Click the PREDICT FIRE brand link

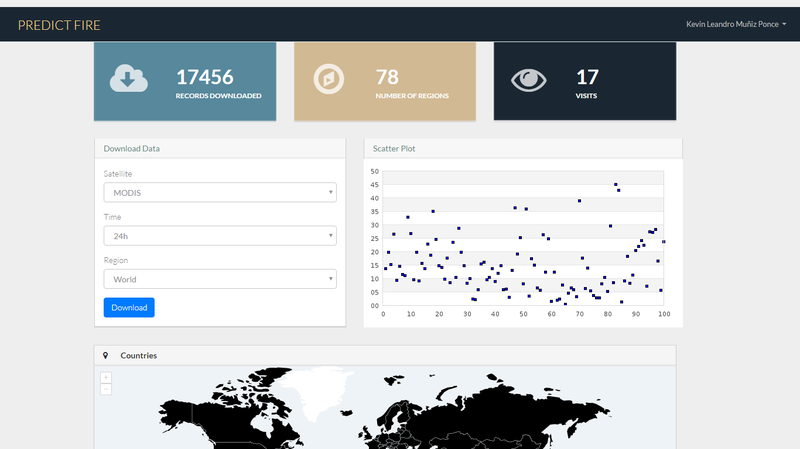pos(59,25)
